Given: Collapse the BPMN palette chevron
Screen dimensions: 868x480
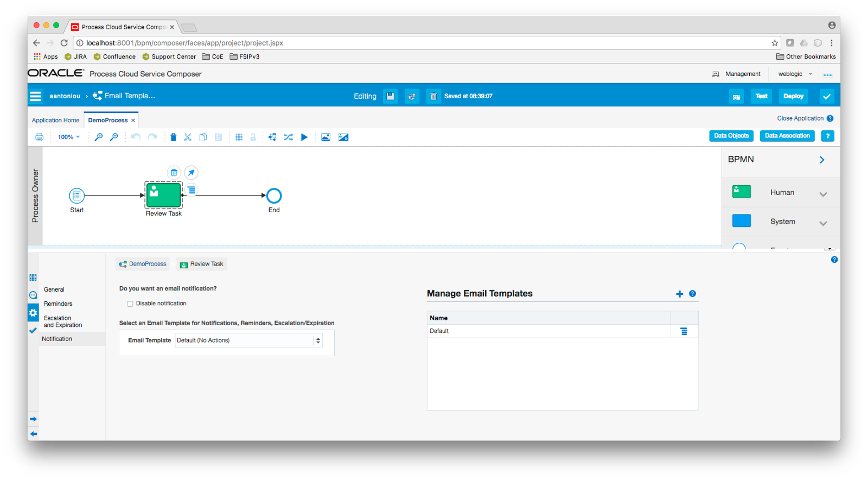Looking at the screenshot, I should click(822, 160).
